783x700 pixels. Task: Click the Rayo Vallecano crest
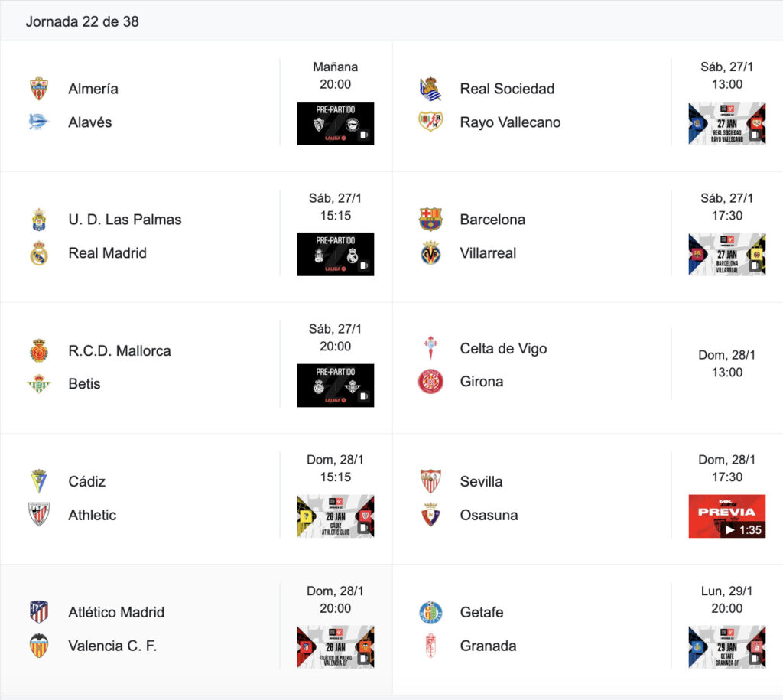(430, 122)
